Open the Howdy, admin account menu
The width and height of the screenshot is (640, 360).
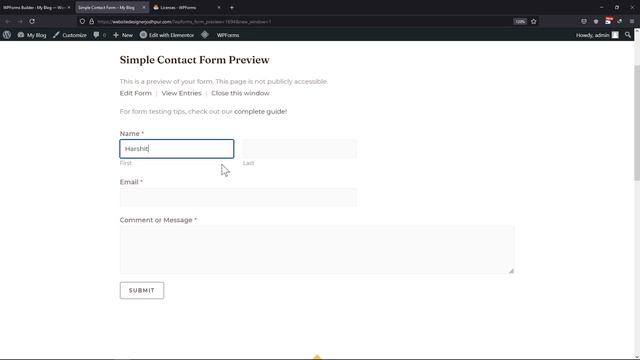[597, 35]
